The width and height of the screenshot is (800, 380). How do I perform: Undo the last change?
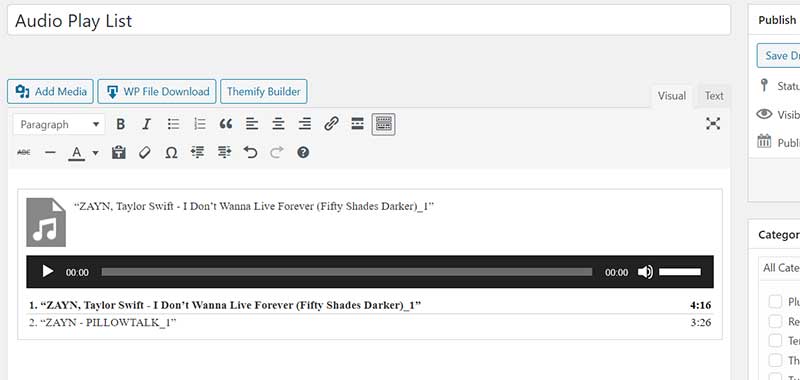(250, 153)
